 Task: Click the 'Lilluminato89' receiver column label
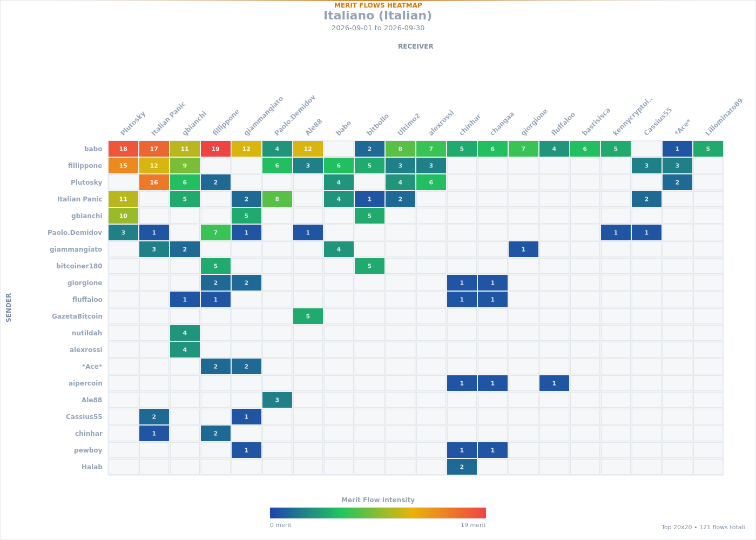tap(724, 117)
